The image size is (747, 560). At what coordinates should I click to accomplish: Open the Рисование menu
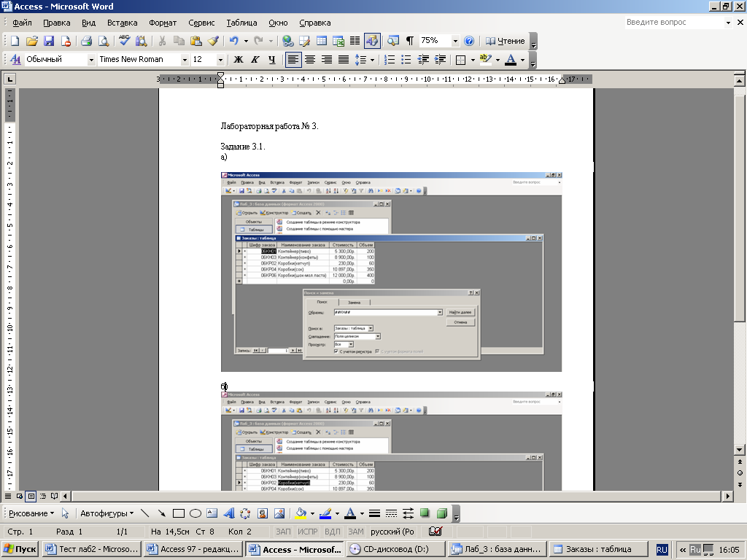tap(31, 513)
